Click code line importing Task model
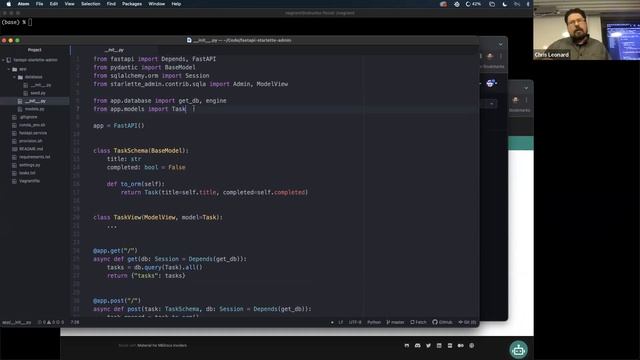640x360 pixels. [x=140, y=109]
